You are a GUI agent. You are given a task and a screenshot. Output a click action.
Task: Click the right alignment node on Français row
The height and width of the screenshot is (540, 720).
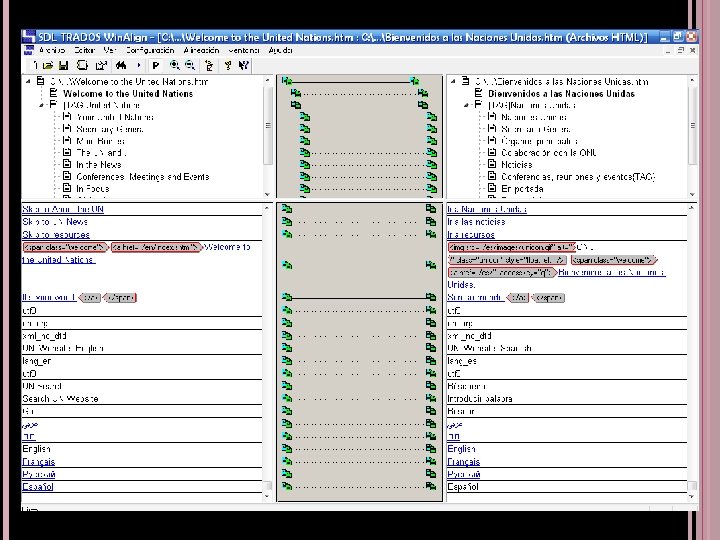click(431, 461)
